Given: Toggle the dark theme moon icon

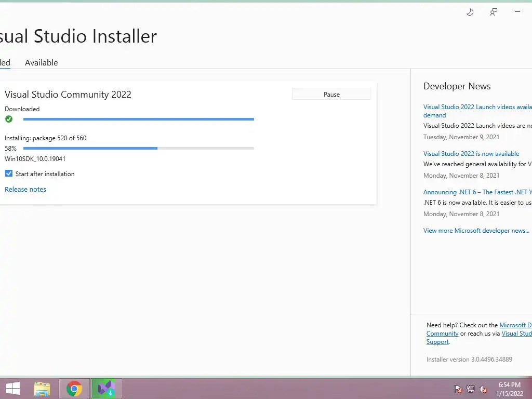Looking at the screenshot, I should pyautogui.click(x=470, y=12).
